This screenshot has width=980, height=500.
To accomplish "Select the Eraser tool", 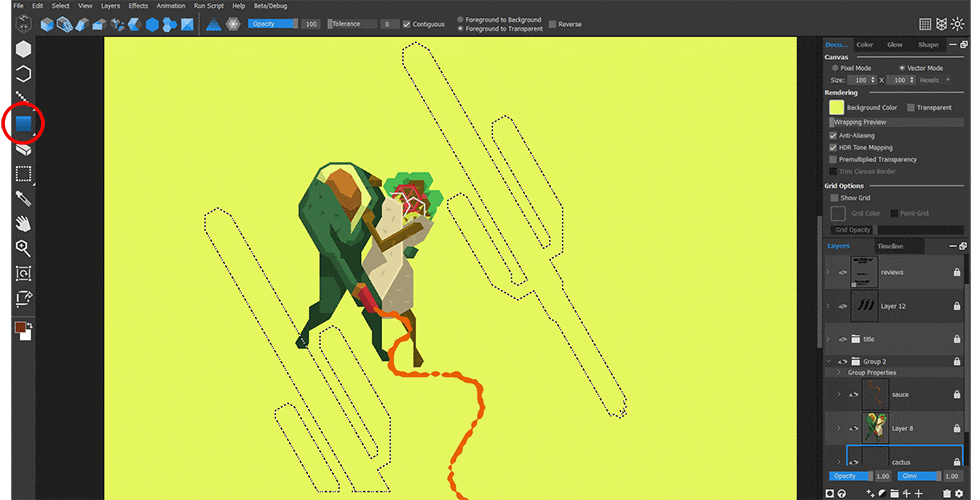I will [23, 149].
